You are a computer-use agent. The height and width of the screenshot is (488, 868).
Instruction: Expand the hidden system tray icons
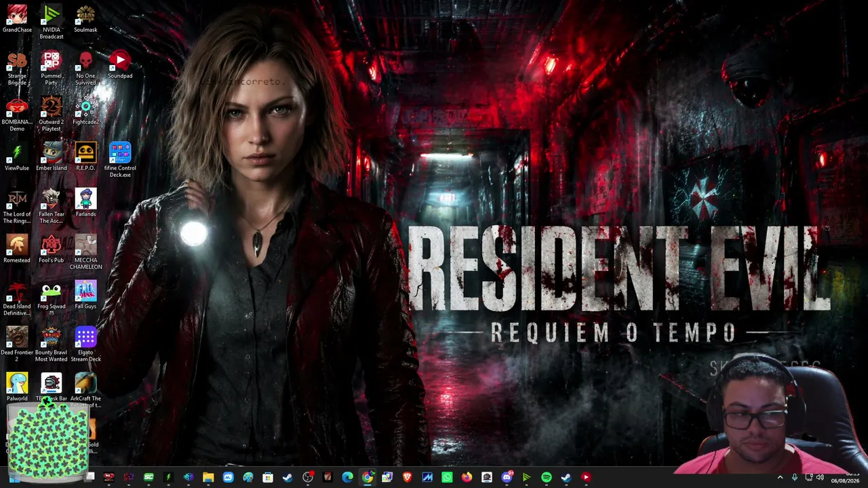click(780, 477)
